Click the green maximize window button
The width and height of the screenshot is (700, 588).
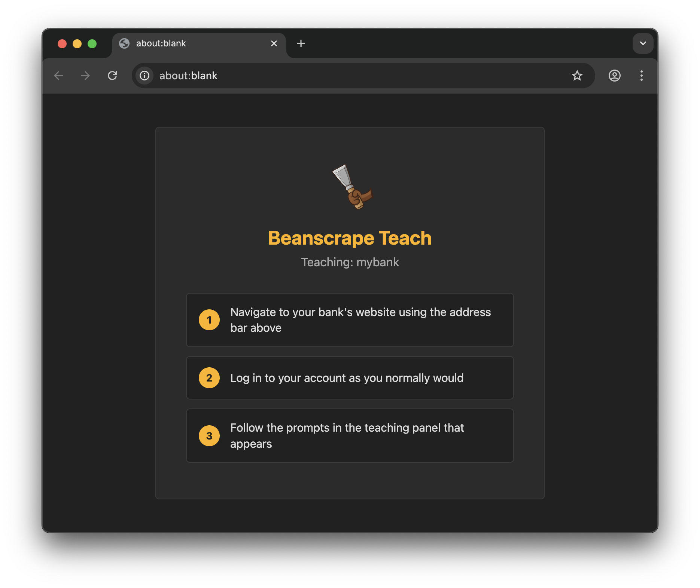[92, 44]
